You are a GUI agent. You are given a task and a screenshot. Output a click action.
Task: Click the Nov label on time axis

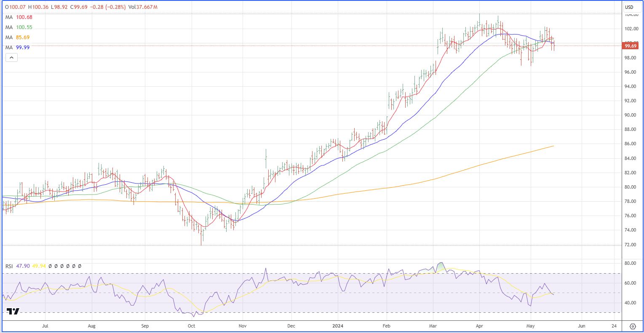tap(242, 326)
